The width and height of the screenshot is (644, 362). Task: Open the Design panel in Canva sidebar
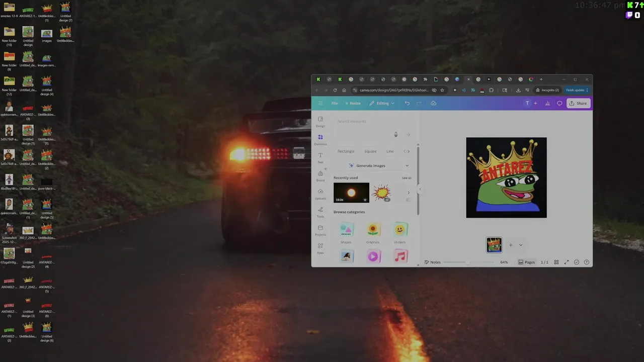tap(320, 121)
